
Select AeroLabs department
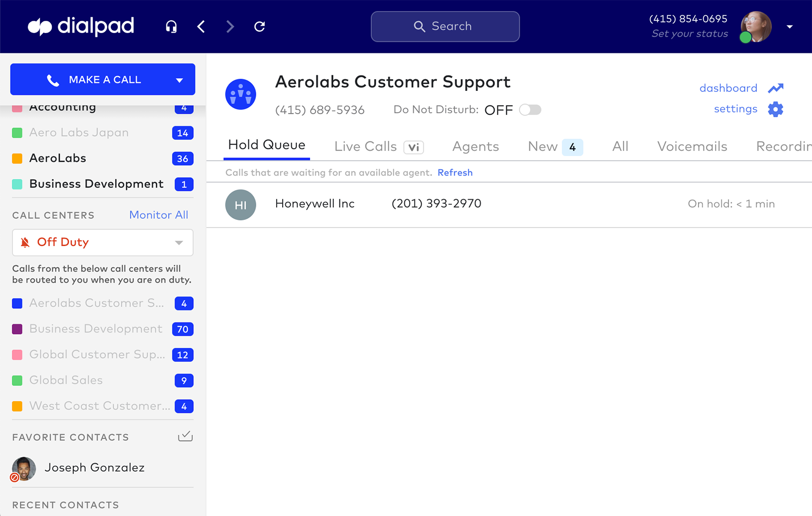[103, 158]
